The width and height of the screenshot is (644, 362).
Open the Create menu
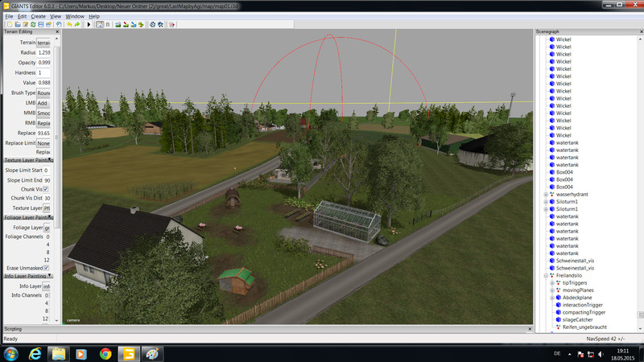[38, 16]
